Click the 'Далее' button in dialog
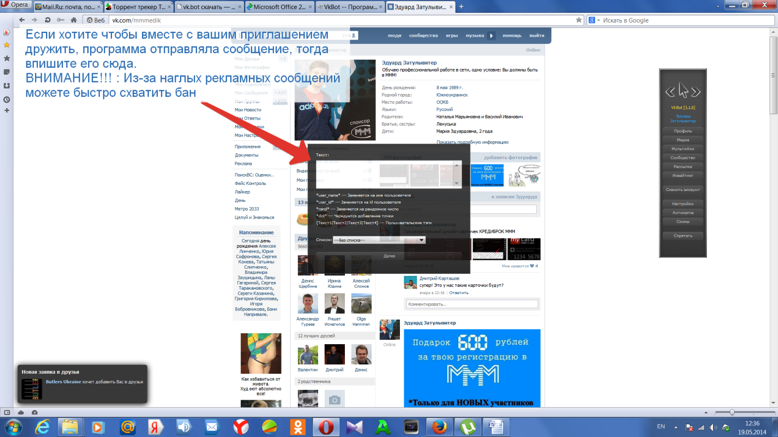This screenshot has height=437, width=778. [x=389, y=256]
